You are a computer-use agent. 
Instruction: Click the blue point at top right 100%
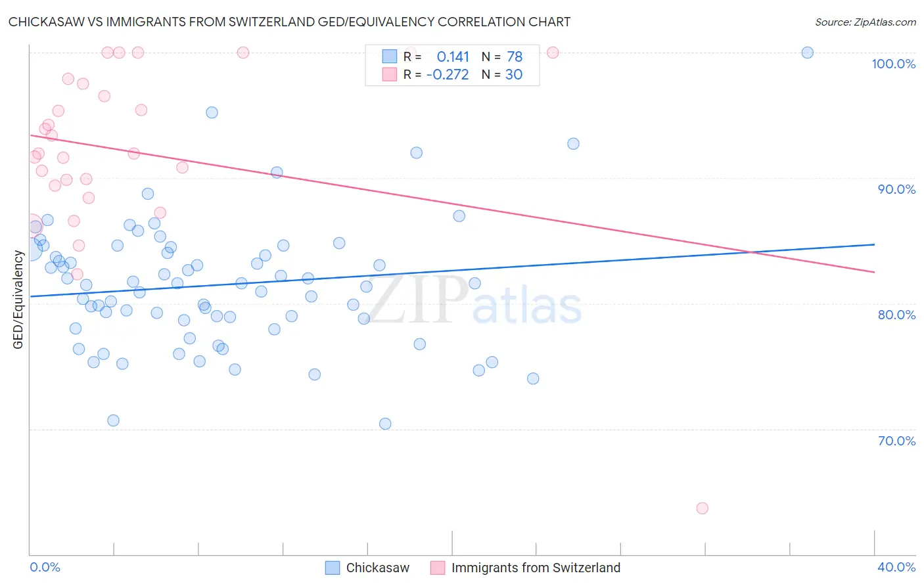pyautogui.click(x=808, y=53)
